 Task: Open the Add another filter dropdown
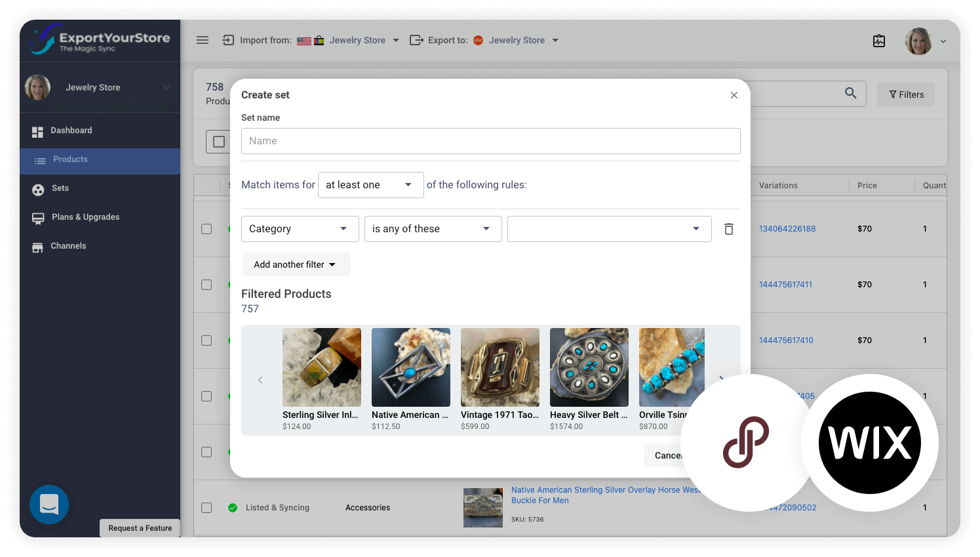(296, 264)
